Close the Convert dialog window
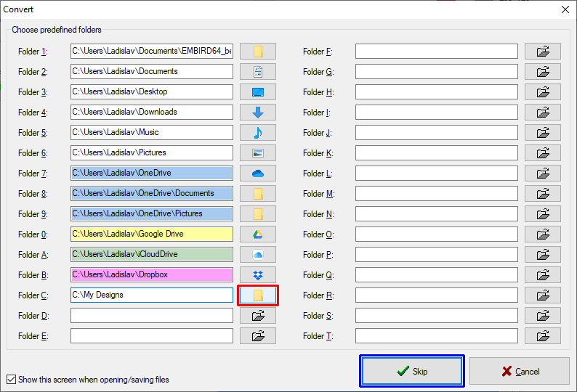The width and height of the screenshot is (577, 392). [x=565, y=9]
